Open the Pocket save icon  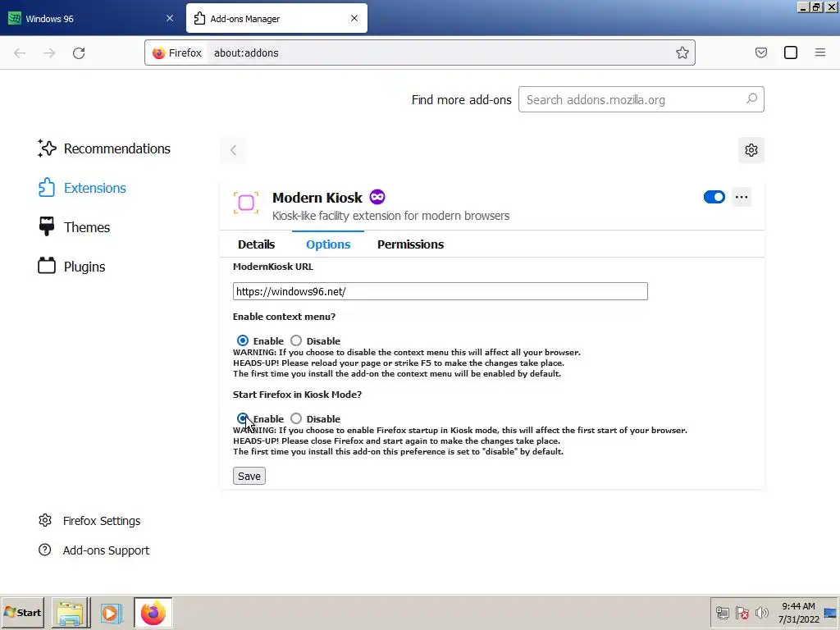(760, 52)
